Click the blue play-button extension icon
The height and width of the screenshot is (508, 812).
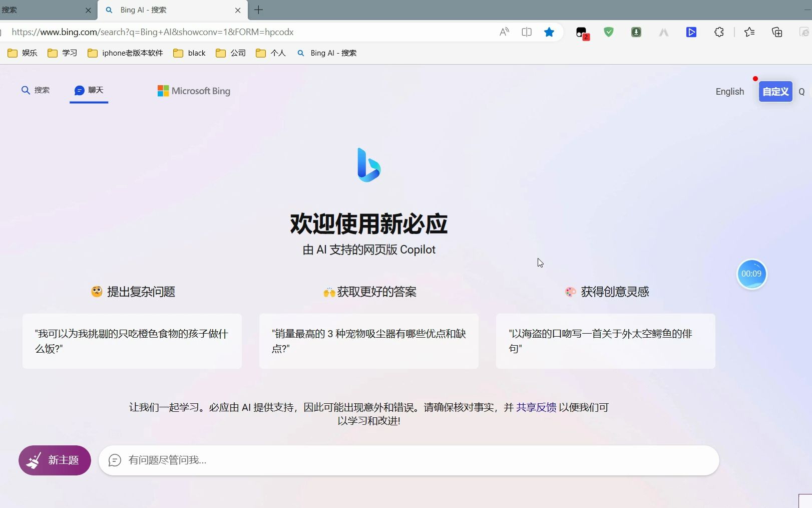pos(691,32)
